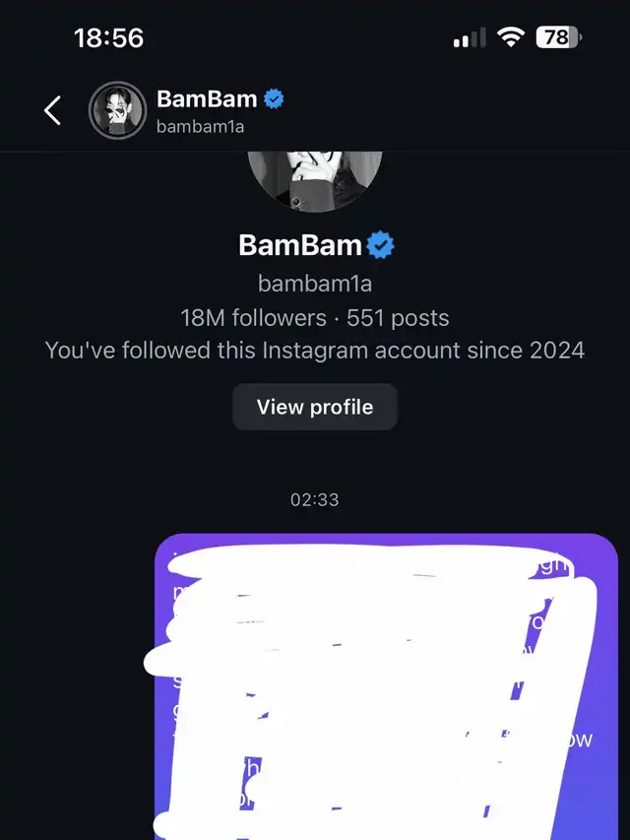The height and width of the screenshot is (840, 630).
Task: Tap the followed since 2024 notice
Action: click(314, 350)
